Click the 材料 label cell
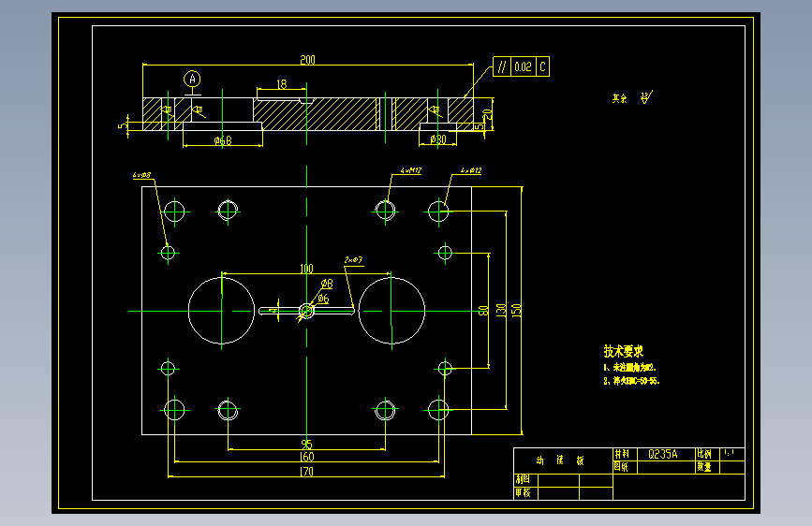The image size is (812, 526). [x=623, y=454]
